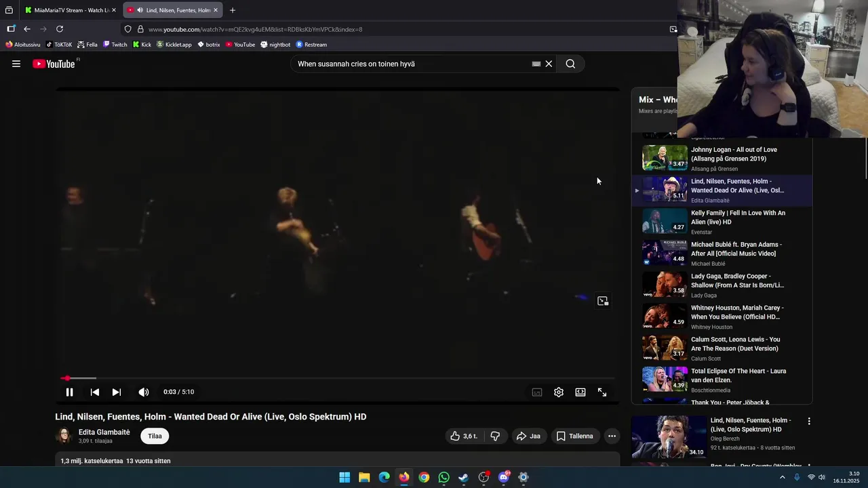Open Steam from taskbar
The width and height of the screenshot is (868, 488).
(x=463, y=477)
